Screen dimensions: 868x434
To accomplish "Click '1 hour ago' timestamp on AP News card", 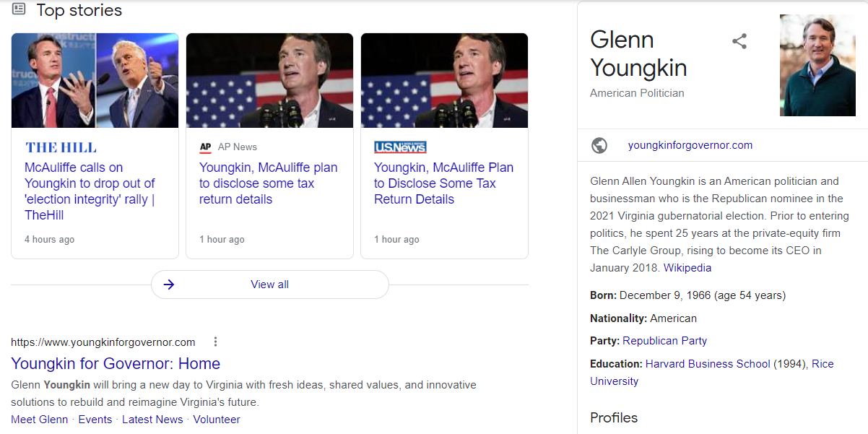I will tap(222, 240).
